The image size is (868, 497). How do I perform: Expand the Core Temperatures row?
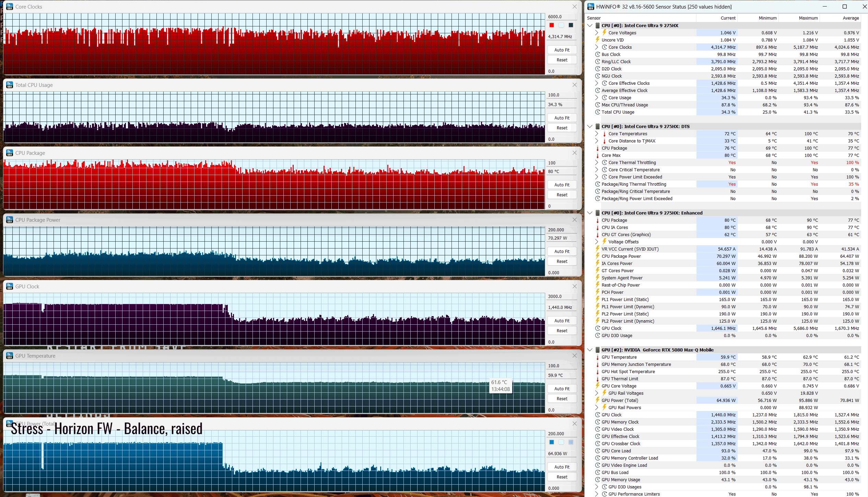click(597, 134)
